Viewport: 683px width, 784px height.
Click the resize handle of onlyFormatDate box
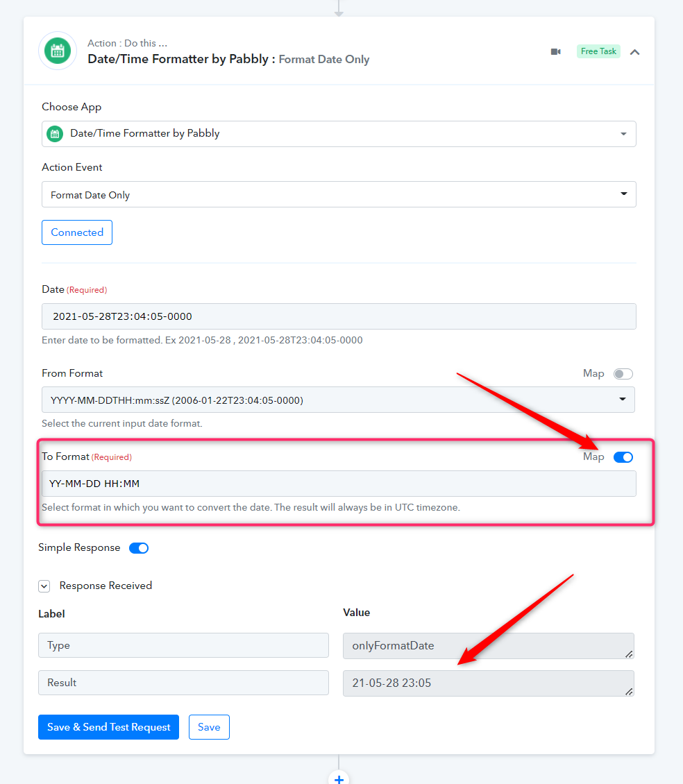(x=628, y=654)
